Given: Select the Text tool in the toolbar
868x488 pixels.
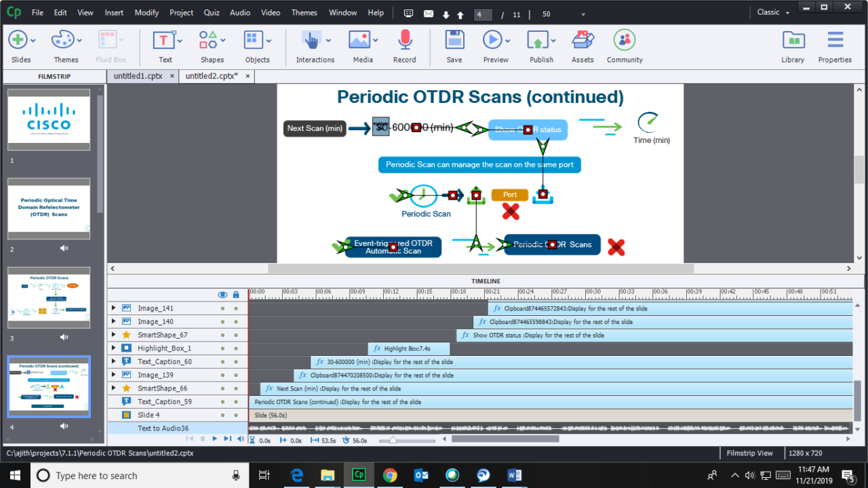Looking at the screenshot, I should [x=164, y=41].
